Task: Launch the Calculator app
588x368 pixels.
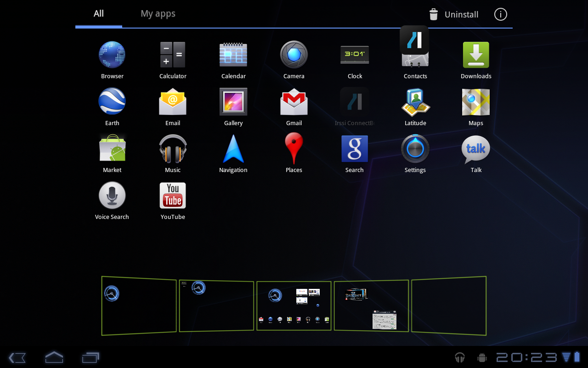Action: pos(173,60)
